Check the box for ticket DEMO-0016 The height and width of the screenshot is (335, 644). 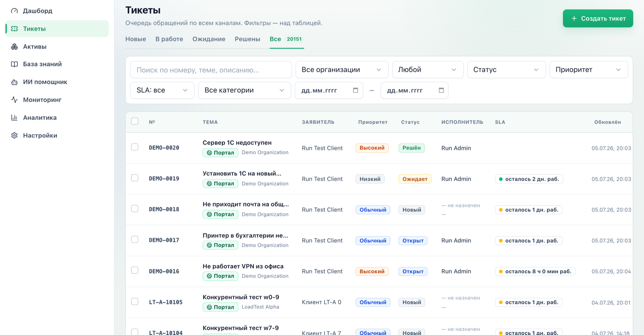pos(135,270)
